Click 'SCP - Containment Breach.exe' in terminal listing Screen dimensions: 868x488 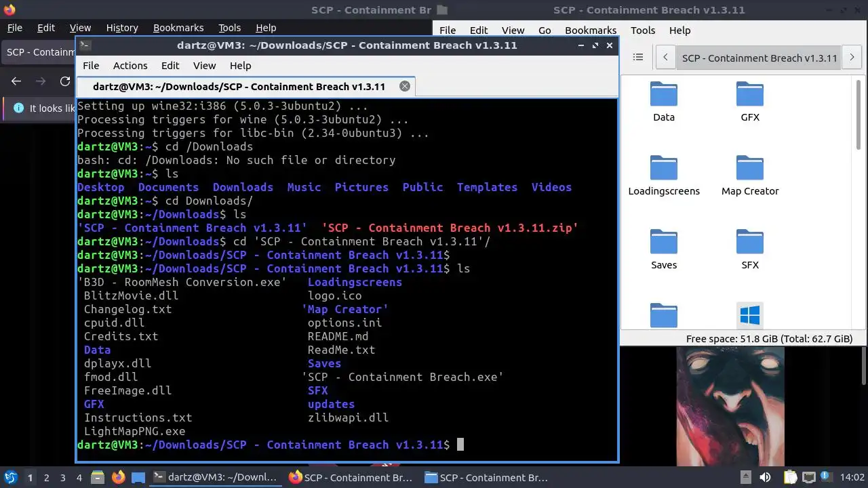tap(403, 377)
